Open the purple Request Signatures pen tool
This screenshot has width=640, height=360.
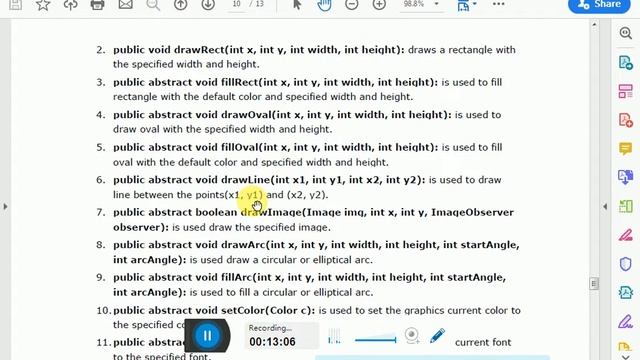[625, 322]
